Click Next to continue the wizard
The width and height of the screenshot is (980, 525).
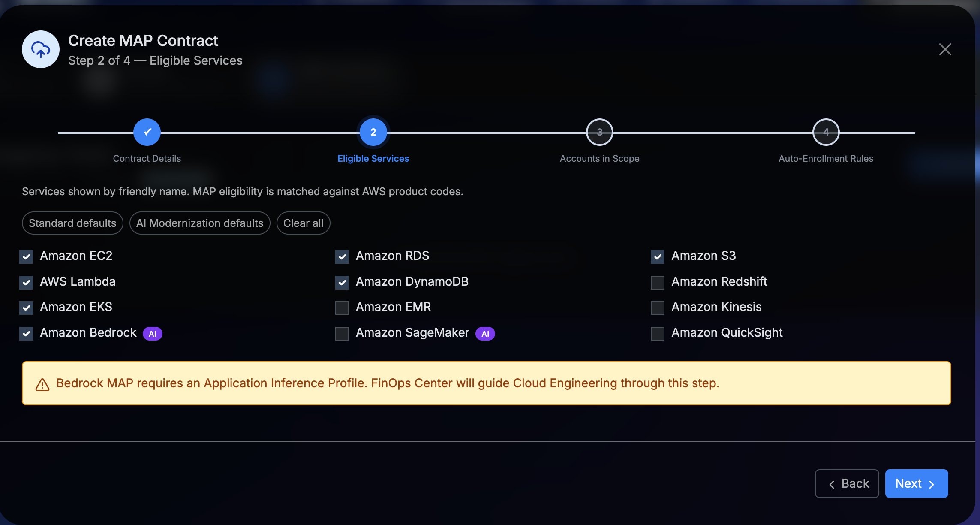tap(916, 483)
